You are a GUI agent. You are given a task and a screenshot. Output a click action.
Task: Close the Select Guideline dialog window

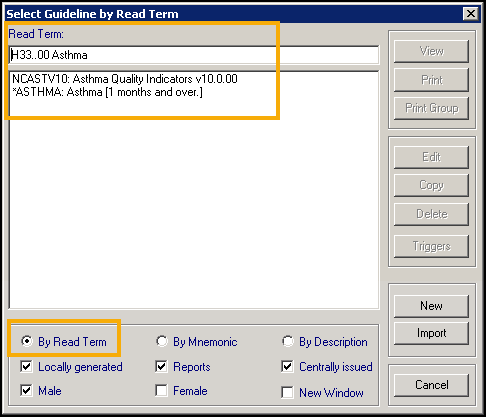471,14
